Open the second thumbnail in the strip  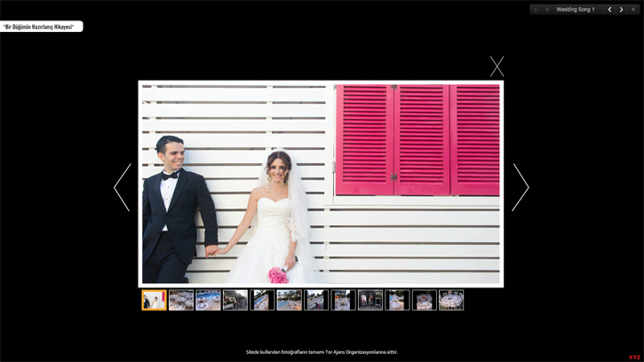coord(181,300)
